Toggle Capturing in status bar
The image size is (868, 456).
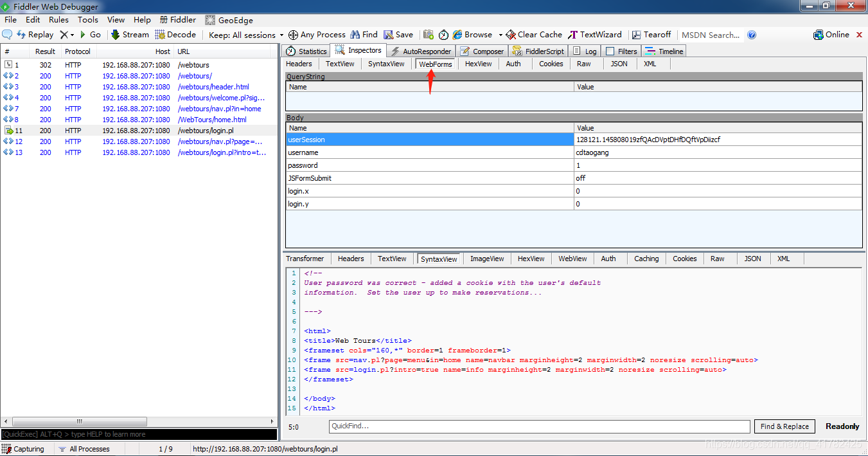(24, 449)
